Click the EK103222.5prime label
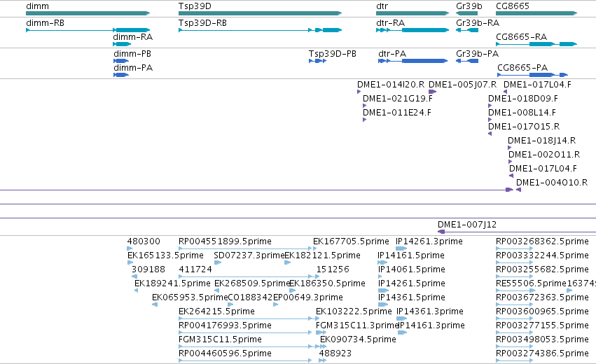 (x=354, y=311)
